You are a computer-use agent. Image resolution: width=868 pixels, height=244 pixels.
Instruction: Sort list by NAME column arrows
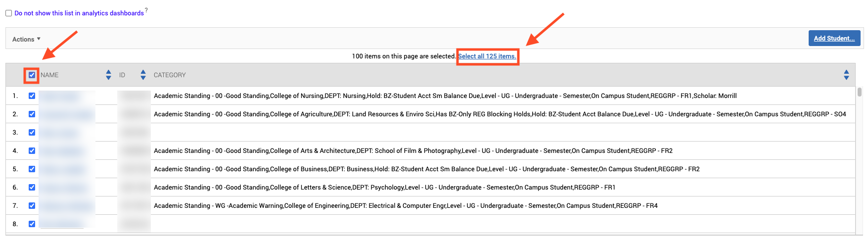[108, 75]
